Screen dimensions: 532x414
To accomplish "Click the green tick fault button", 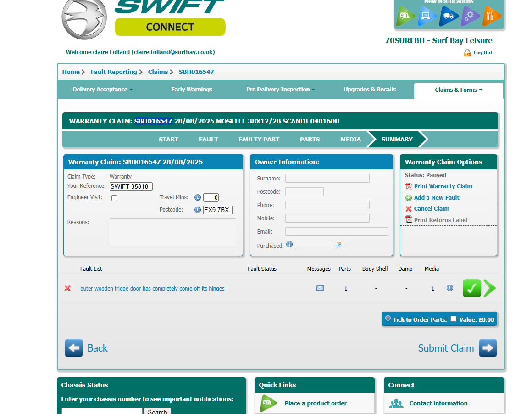I will pyautogui.click(x=472, y=288).
